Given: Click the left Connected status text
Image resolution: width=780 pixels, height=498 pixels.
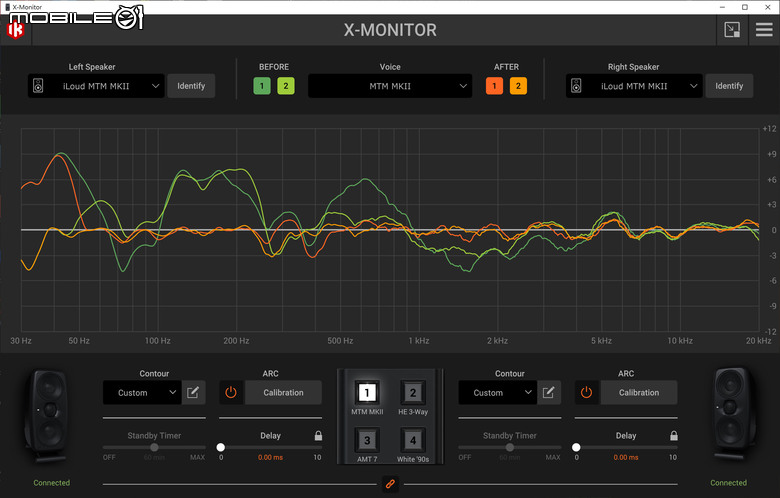Looking at the screenshot, I should 52,483.
